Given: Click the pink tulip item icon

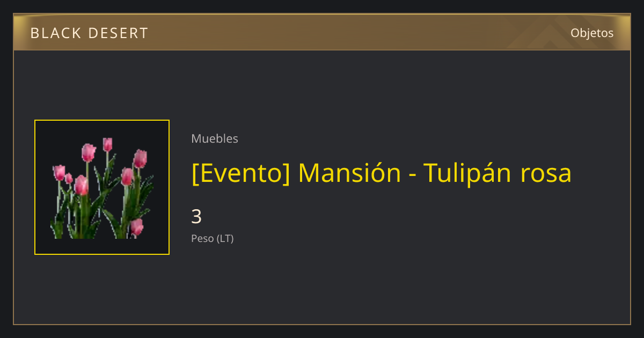Looking at the screenshot, I should click(x=102, y=187).
